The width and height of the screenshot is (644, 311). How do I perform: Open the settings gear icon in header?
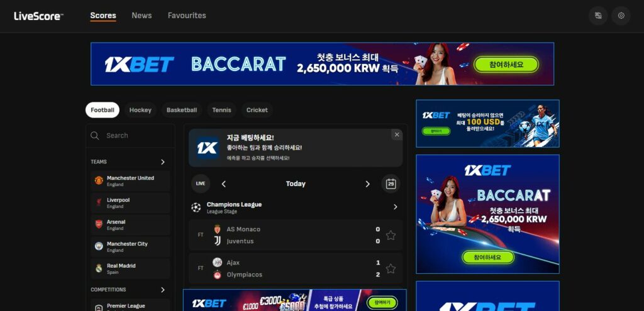click(x=621, y=16)
